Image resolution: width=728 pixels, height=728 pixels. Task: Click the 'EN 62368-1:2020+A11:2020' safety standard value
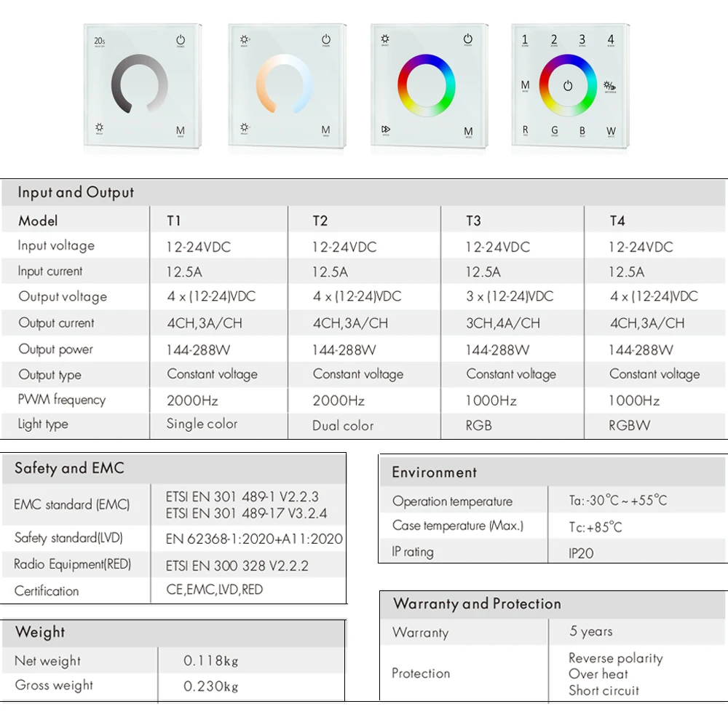(254, 539)
